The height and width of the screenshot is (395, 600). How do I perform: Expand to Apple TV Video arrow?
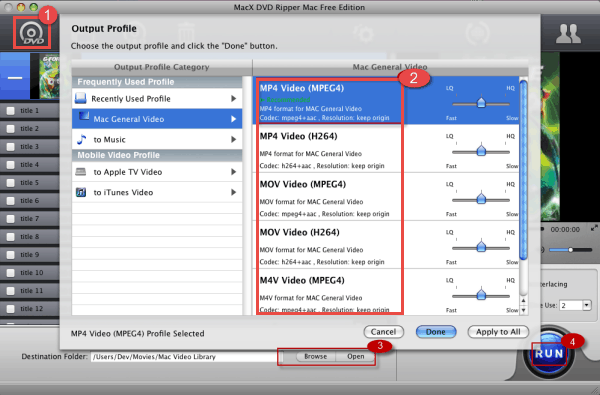pos(233,172)
